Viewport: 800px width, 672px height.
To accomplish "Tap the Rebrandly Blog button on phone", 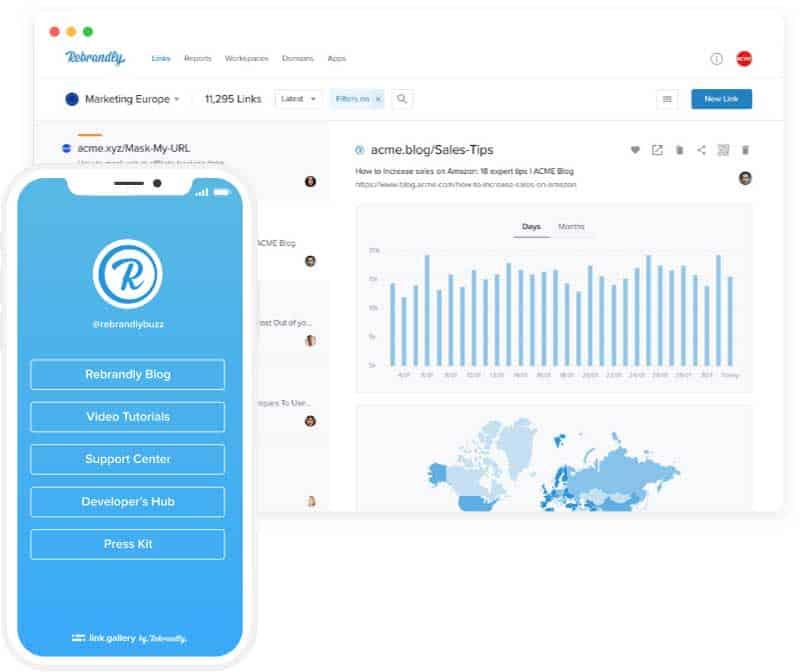I will pos(128,375).
